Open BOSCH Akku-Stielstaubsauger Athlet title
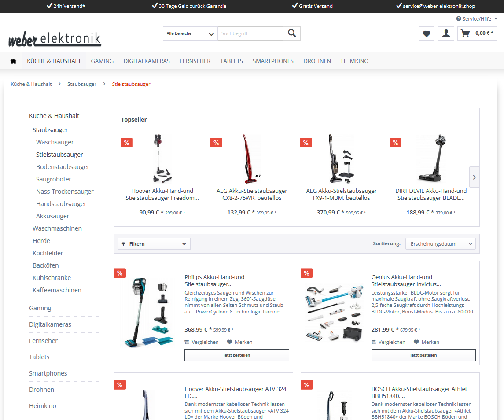 coord(419,392)
